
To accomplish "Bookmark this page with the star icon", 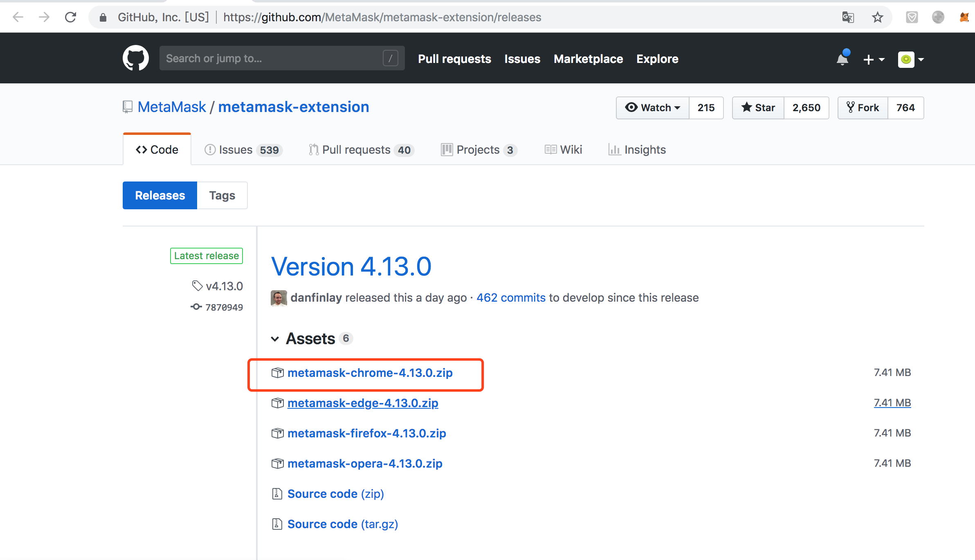I will (x=877, y=17).
